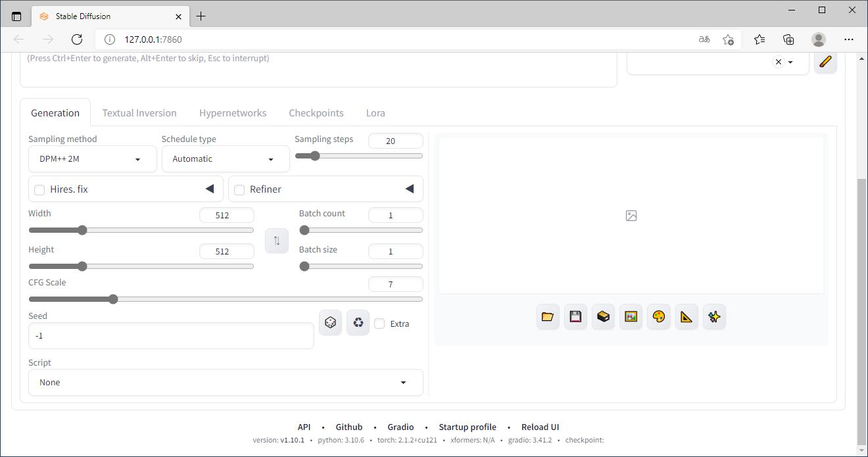Image resolution: width=868 pixels, height=457 pixels.
Task: Expand the Script dropdown showing None
Action: 225,383
